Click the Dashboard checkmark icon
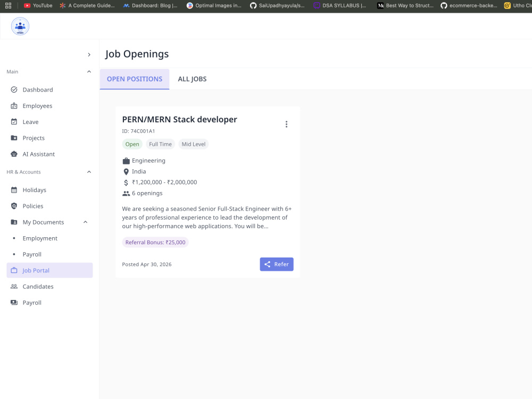The image size is (532, 399). (14, 89)
